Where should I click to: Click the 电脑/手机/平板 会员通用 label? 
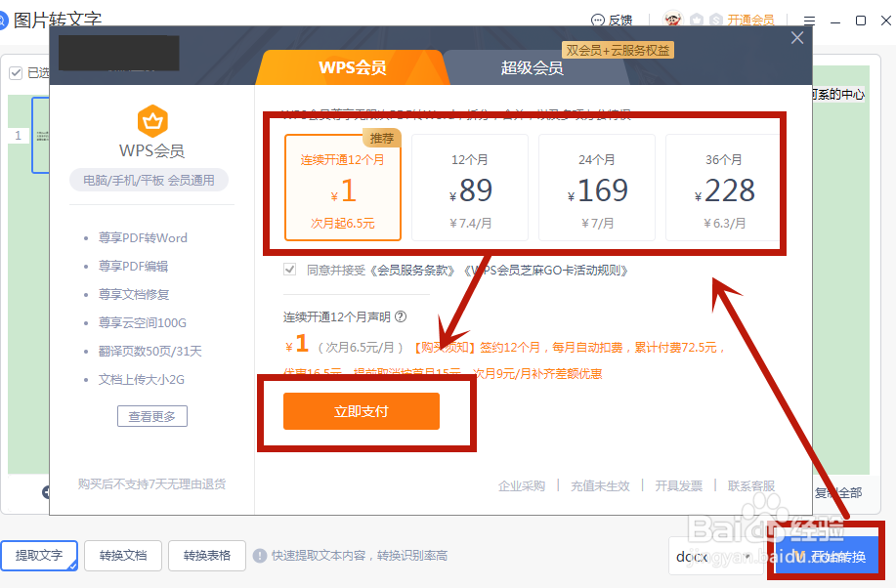(x=149, y=180)
